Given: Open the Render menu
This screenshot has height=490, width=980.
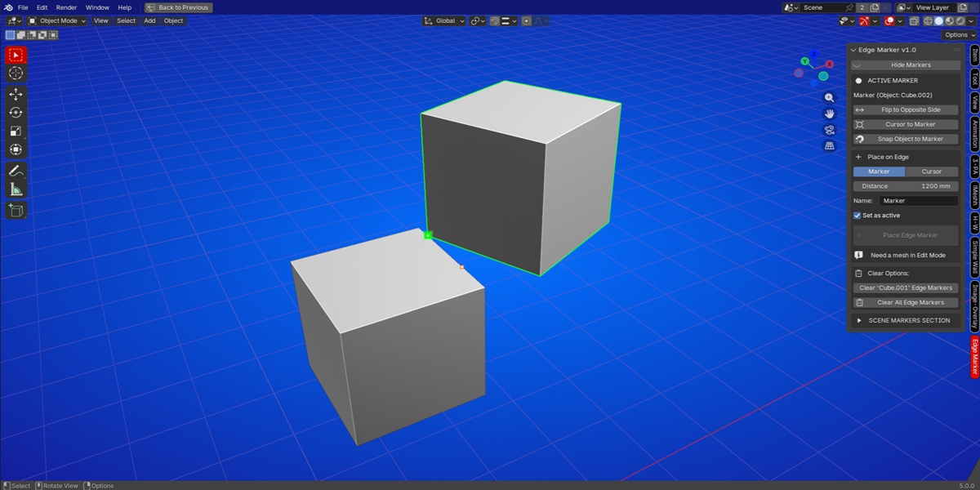Looking at the screenshot, I should pyautogui.click(x=66, y=7).
